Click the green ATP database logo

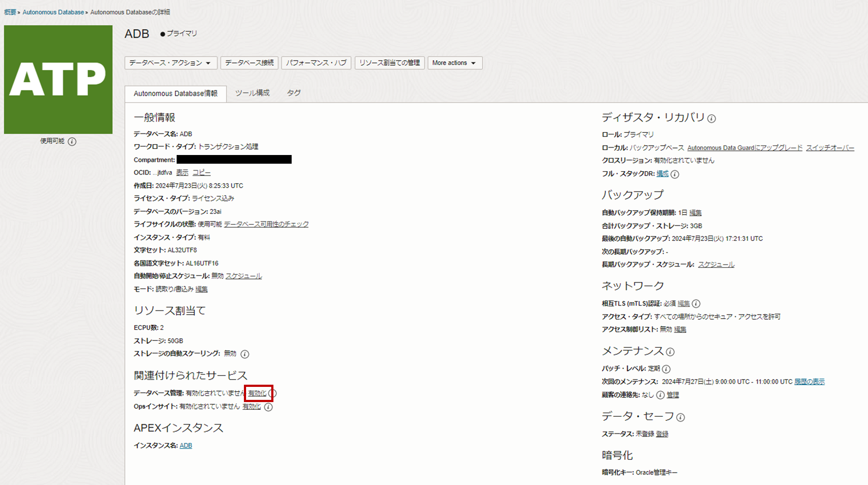coord(58,79)
